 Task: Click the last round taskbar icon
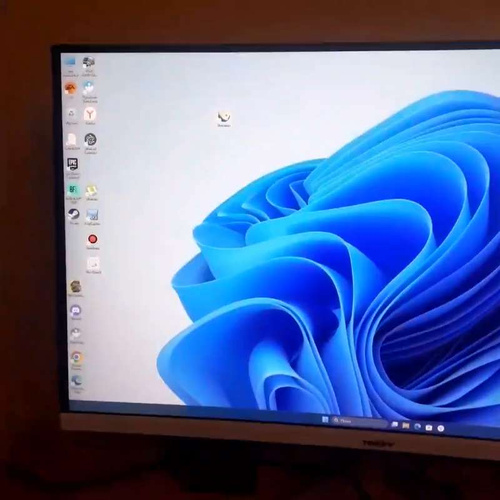(x=440, y=428)
